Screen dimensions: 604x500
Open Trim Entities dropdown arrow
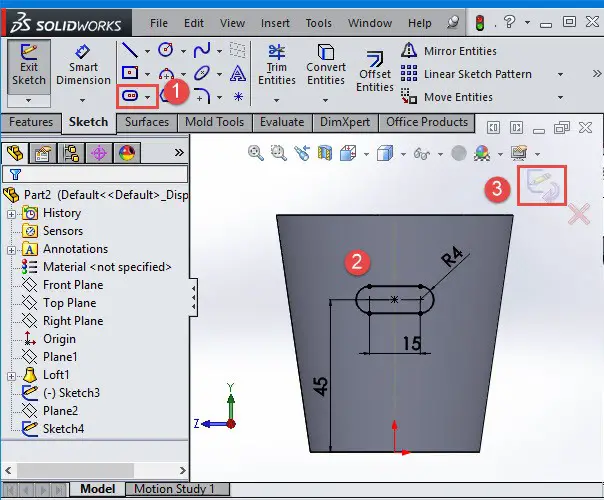coord(277,100)
